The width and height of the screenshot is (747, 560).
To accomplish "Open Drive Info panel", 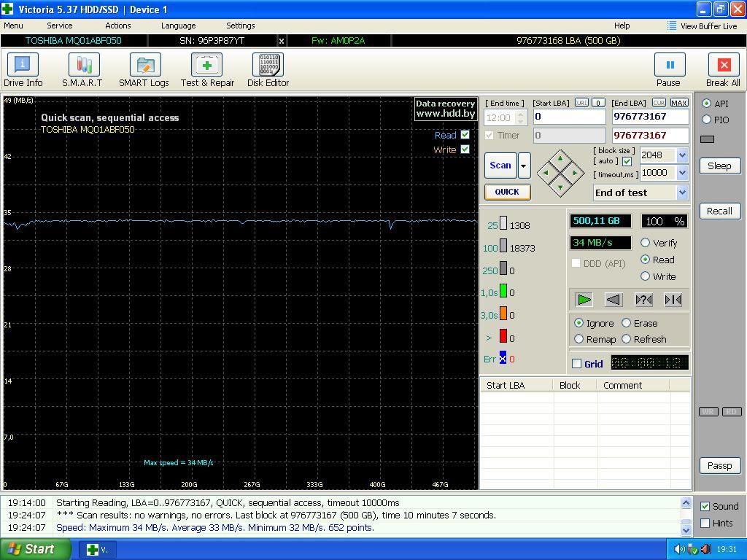I will pos(23,70).
